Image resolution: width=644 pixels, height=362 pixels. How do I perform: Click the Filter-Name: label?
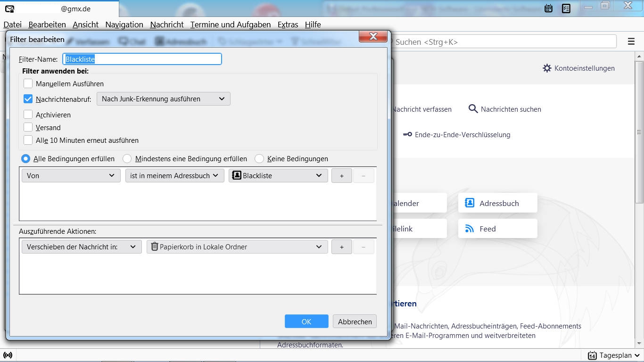tap(38, 59)
